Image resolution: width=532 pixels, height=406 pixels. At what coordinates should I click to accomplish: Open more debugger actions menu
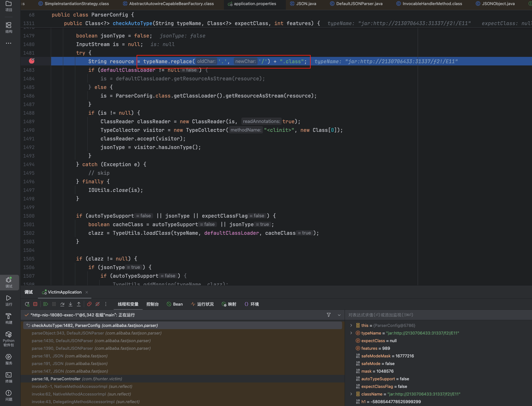click(106, 304)
